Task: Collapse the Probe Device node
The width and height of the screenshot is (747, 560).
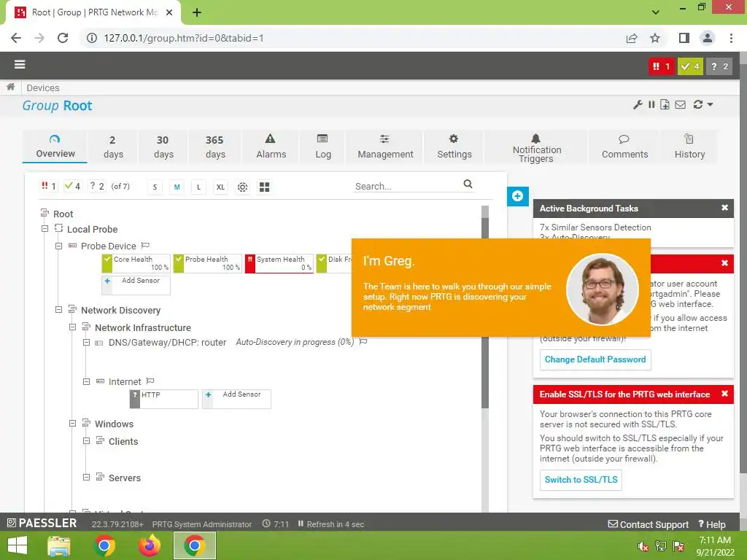Action: coord(58,246)
